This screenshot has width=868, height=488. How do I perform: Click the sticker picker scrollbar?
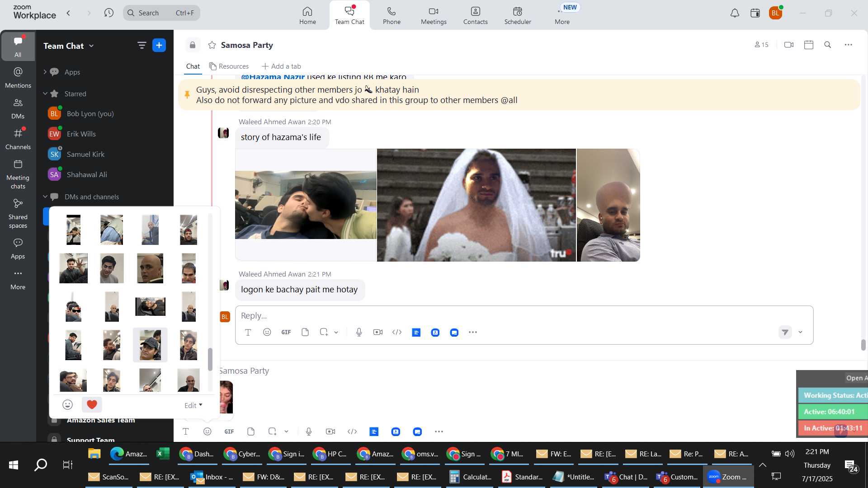[x=210, y=359]
